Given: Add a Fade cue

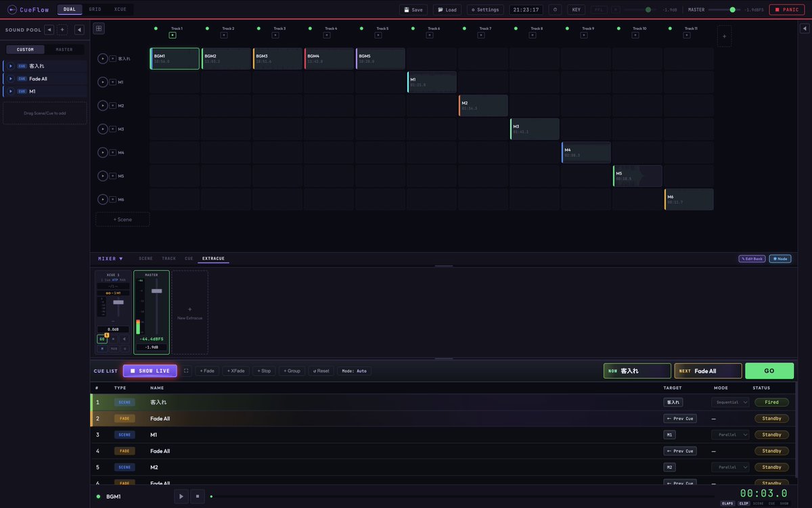Looking at the screenshot, I should (x=207, y=371).
